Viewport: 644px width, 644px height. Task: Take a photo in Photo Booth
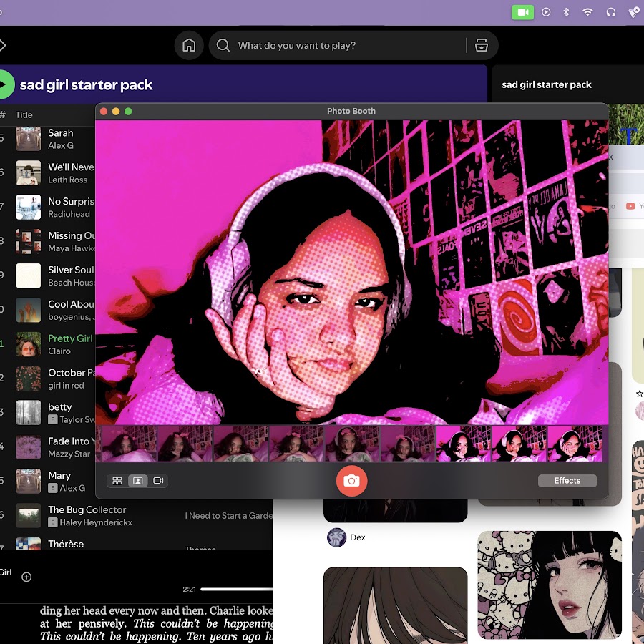click(x=351, y=481)
